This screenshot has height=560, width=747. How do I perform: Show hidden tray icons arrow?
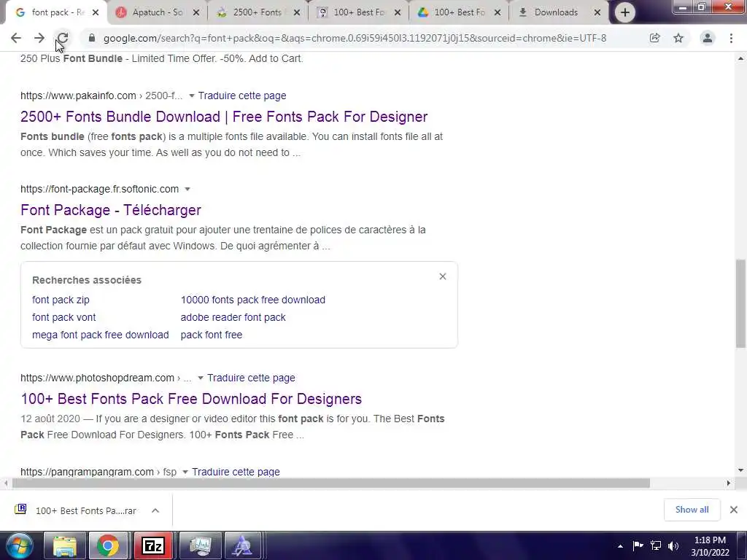point(620,546)
